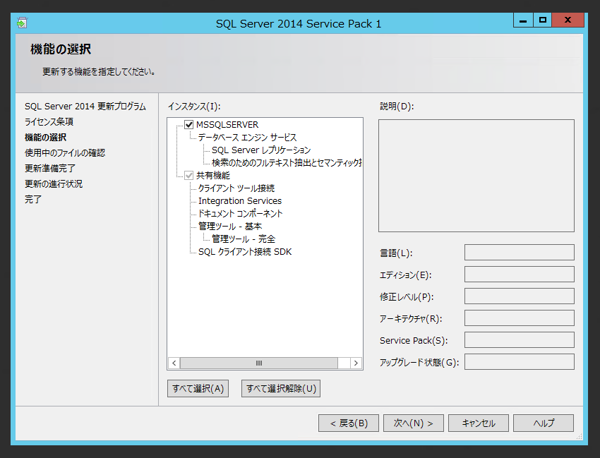Click the エディション(E) field
The image size is (600, 458).
pyautogui.click(x=519, y=274)
